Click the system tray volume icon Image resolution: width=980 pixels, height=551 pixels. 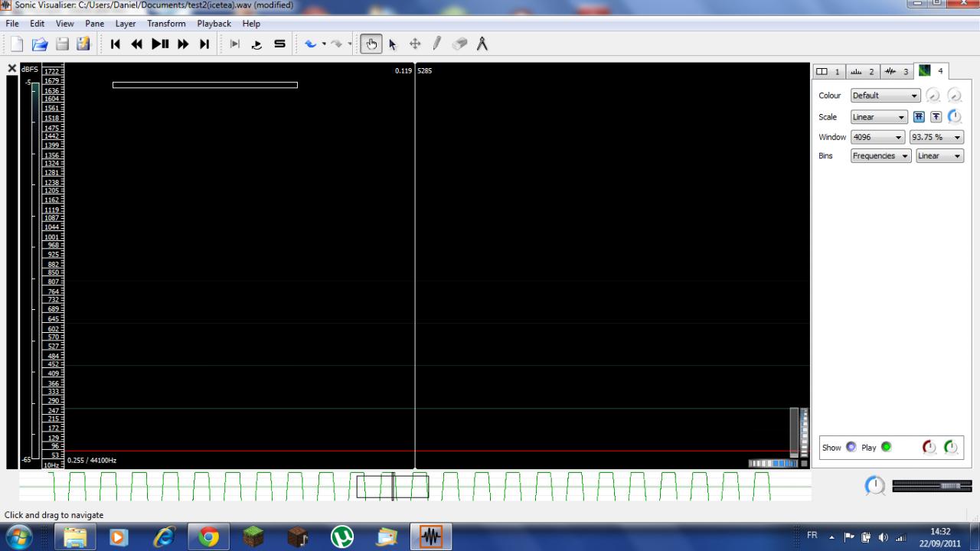pyautogui.click(x=885, y=537)
